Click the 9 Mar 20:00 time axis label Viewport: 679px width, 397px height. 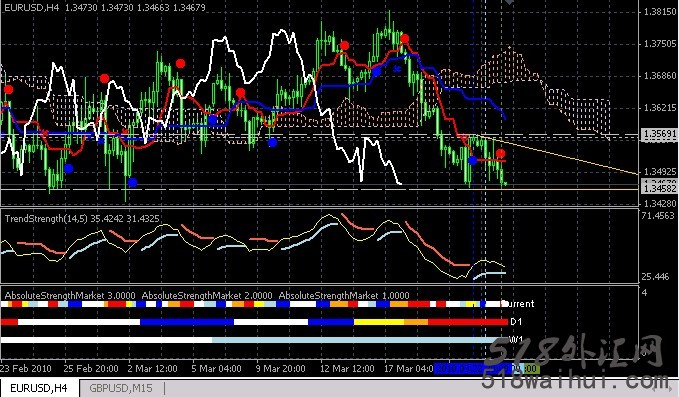(x=280, y=369)
